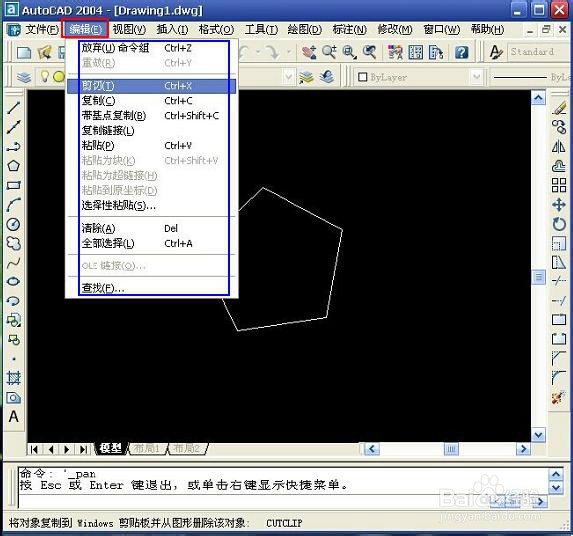Click the Move tool
This screenshot has height=536, width=573.
[559, 205]
